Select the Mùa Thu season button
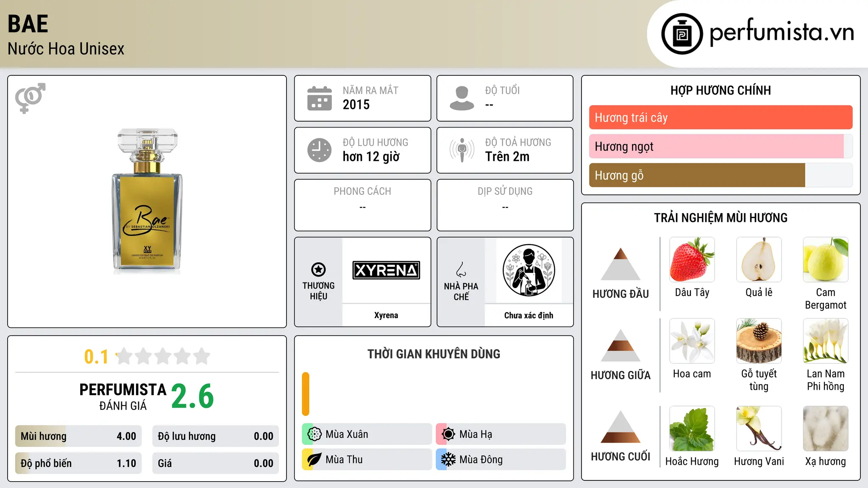Viewport: 868px width, 488px height. (x=367, y=460)
